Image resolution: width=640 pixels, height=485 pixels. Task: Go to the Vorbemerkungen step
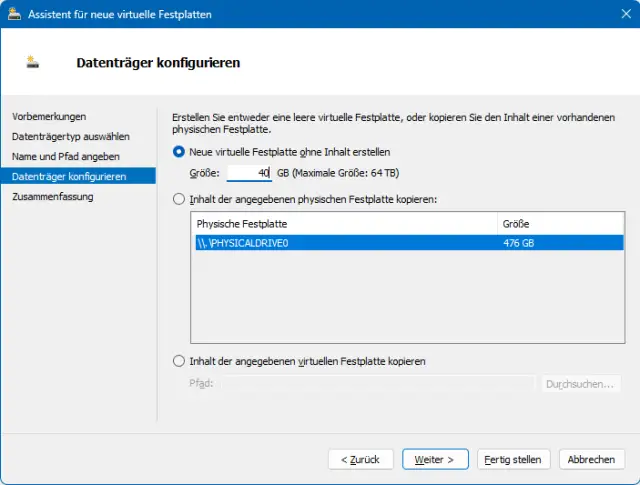tap(49, 116)
